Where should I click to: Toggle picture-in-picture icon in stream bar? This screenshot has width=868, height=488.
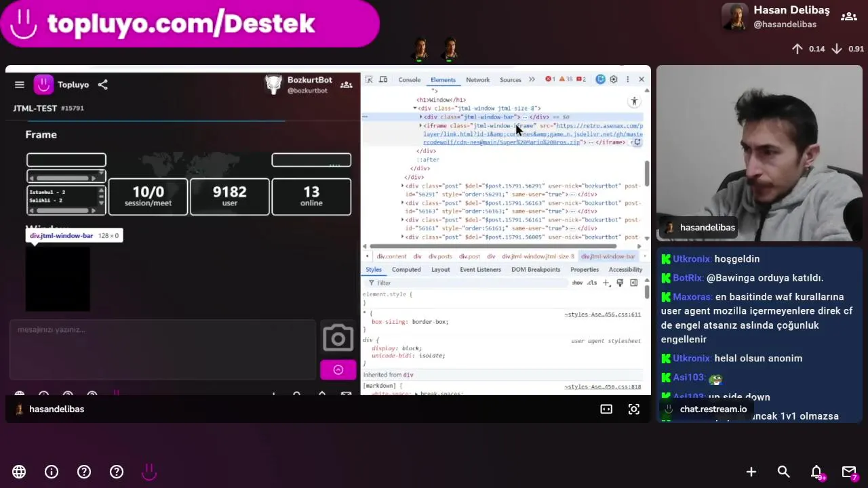coord(606,409)
